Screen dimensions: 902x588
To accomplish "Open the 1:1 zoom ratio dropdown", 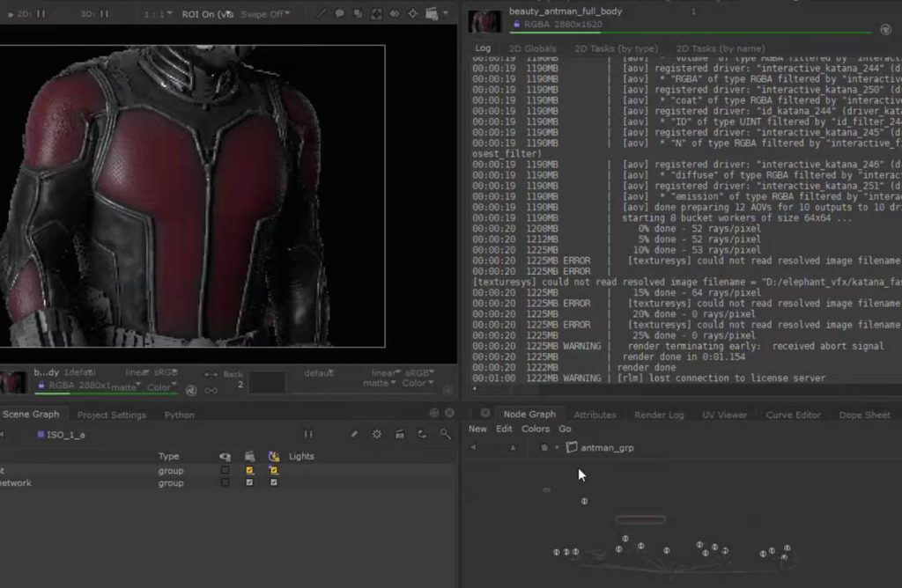I will click(157, 13).
